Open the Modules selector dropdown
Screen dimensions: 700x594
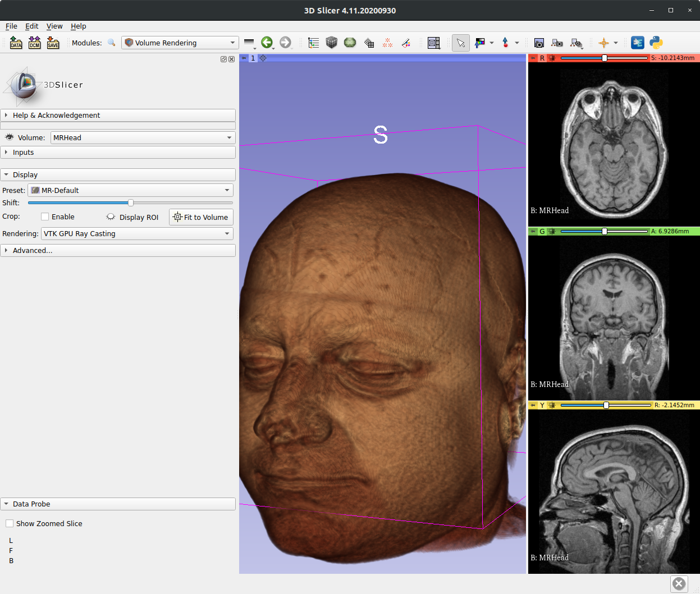point(180,43)
